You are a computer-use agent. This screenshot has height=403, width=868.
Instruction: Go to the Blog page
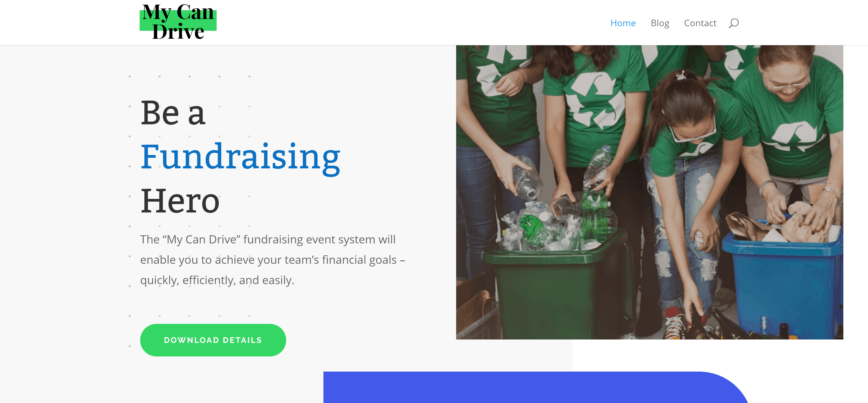point(660,23)
